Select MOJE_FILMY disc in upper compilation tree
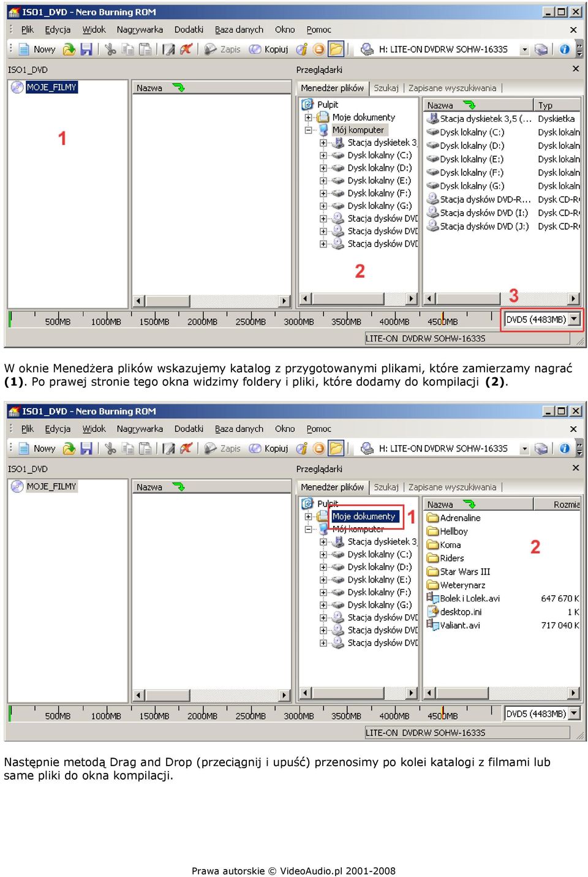The height and width of the screenshot is (877, 588). 51,88
